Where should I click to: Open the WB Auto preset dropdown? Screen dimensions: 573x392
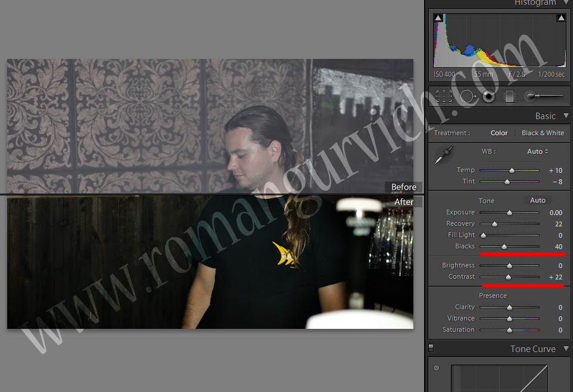point(537,151)
